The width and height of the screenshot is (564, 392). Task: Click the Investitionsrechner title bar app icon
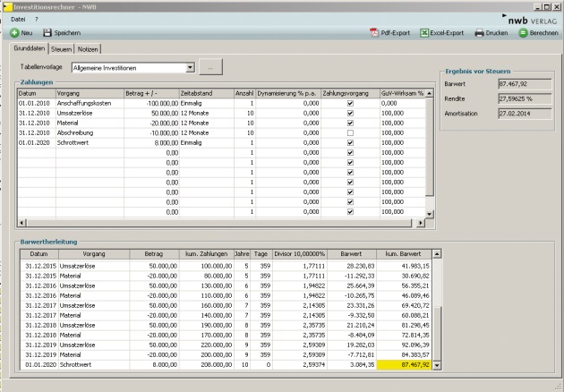(x=7, y=6)
